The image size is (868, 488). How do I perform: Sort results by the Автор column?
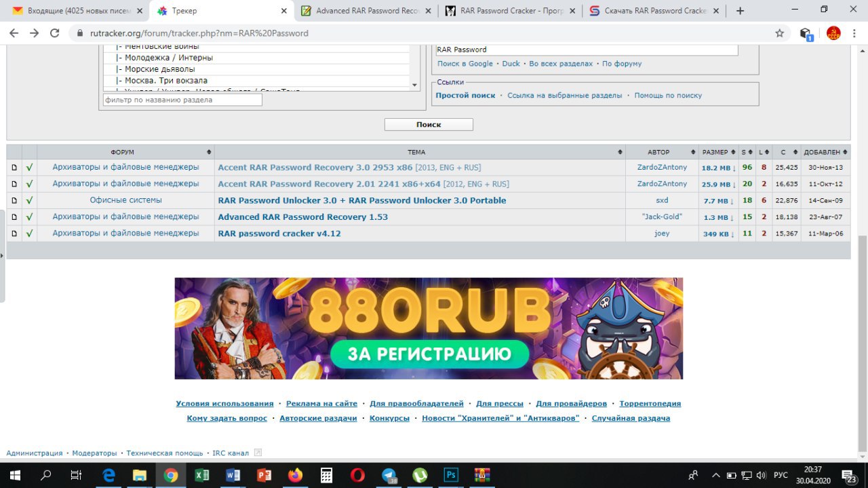662,152
